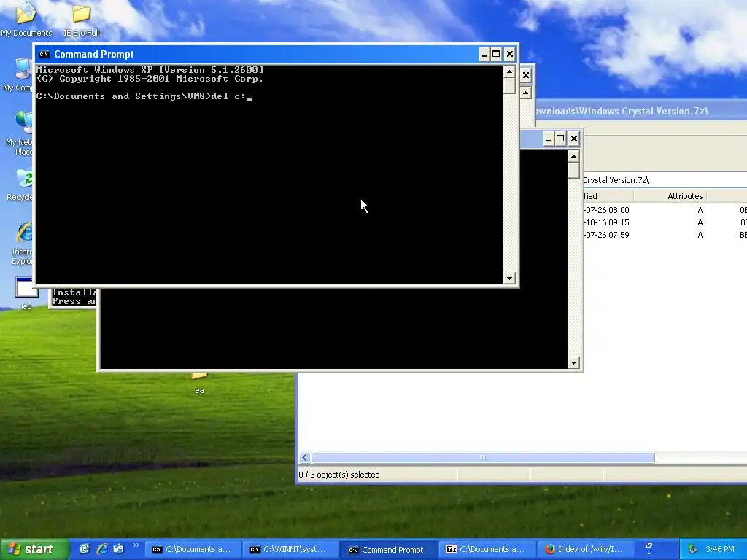Click the 7-Zip horizontal scrollbar thumb
Viewport: 747px width, 560px height.
pos(483,458)
